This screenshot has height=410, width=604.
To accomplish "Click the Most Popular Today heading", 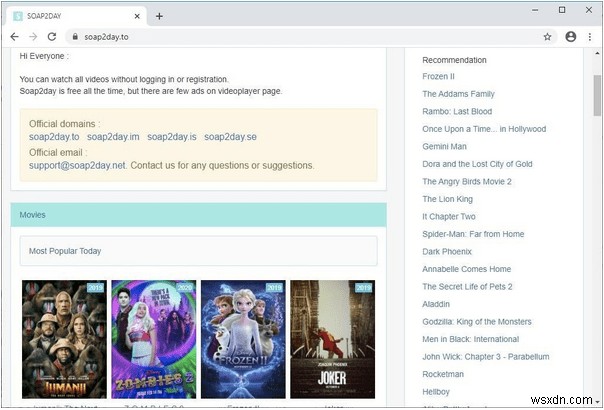I will pos(65,251).
